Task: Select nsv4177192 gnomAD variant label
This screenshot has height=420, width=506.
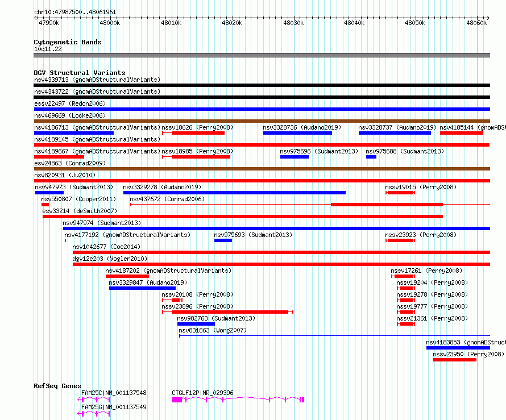Action: point(127,235)
